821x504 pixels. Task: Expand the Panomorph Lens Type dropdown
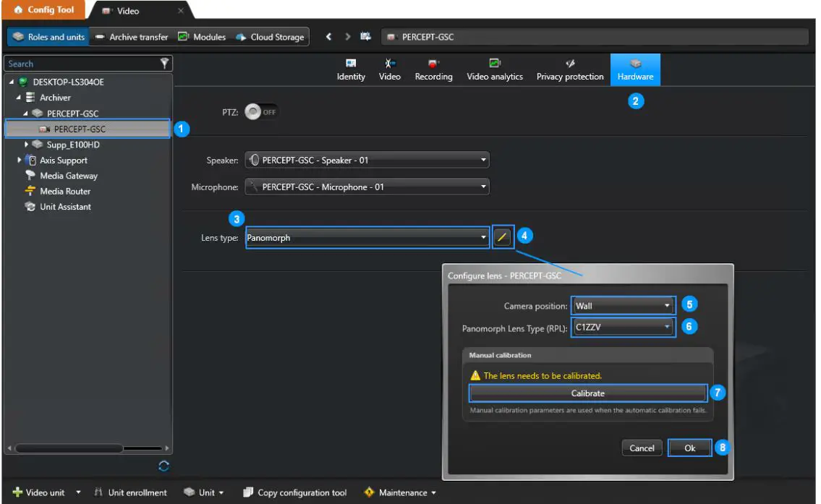click(623, 328)
